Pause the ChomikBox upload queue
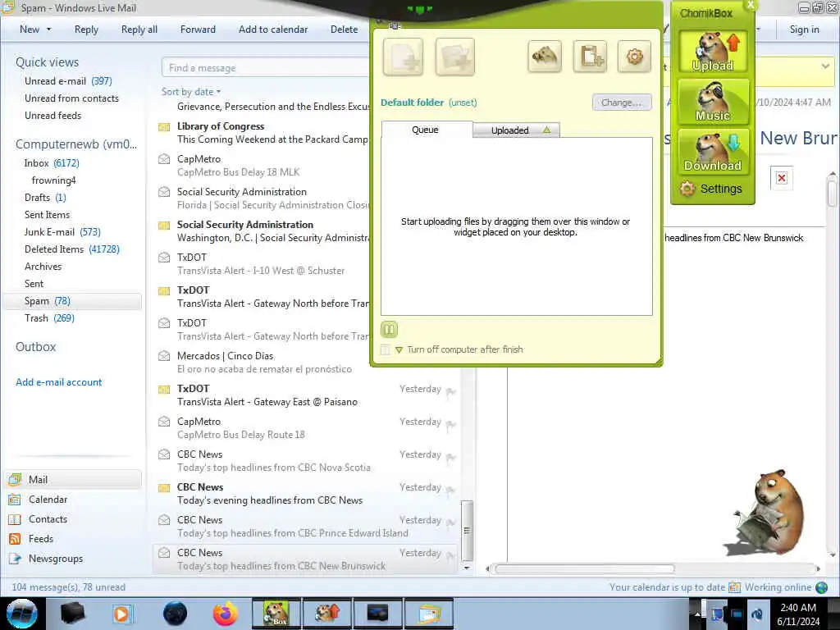Screen dimensions: 840x630 [x=390, y=329]
